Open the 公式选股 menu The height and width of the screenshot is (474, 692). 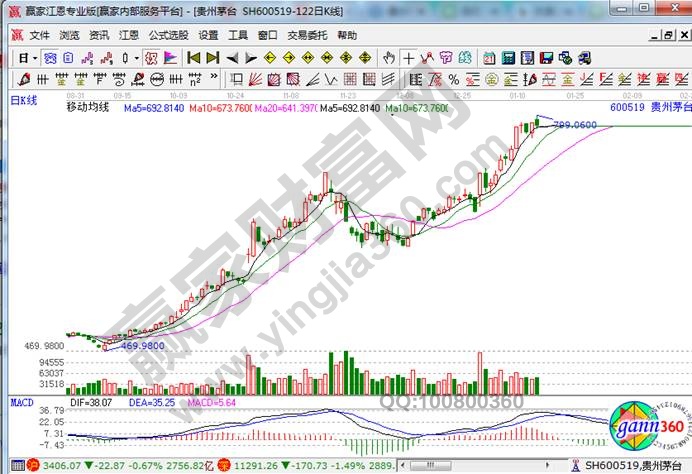click(x=167, y=35)
